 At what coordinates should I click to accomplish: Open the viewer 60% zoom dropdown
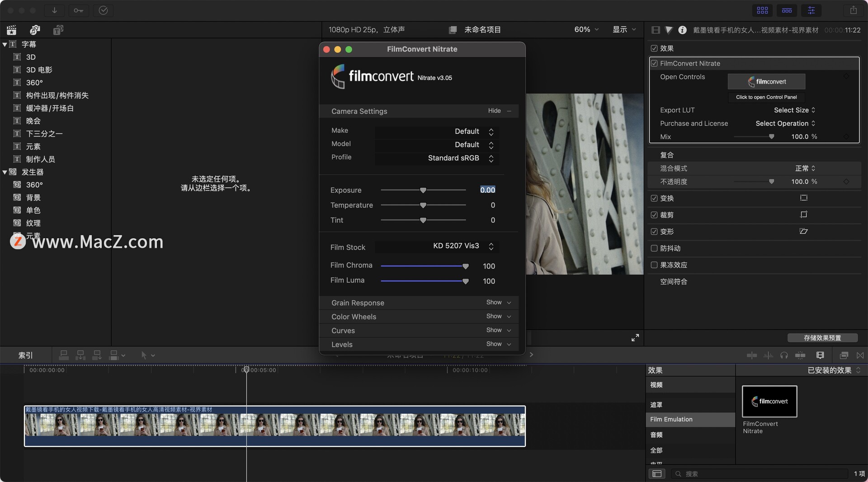pos(586,29)
